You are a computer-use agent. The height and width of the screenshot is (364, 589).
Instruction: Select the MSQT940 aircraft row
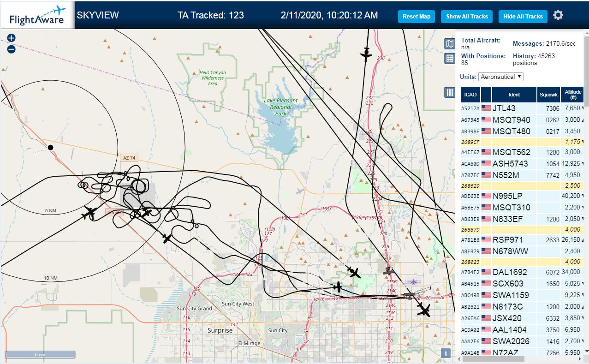pos(522,119)
